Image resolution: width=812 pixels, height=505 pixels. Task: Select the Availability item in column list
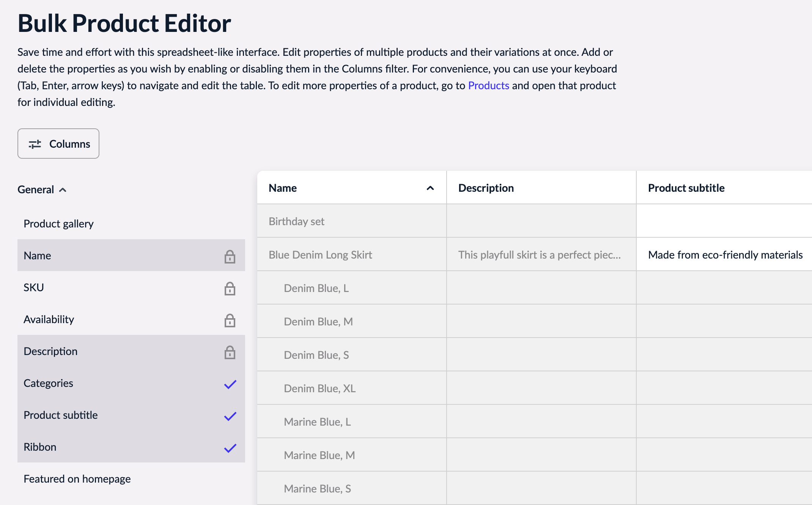pos(131,319)
